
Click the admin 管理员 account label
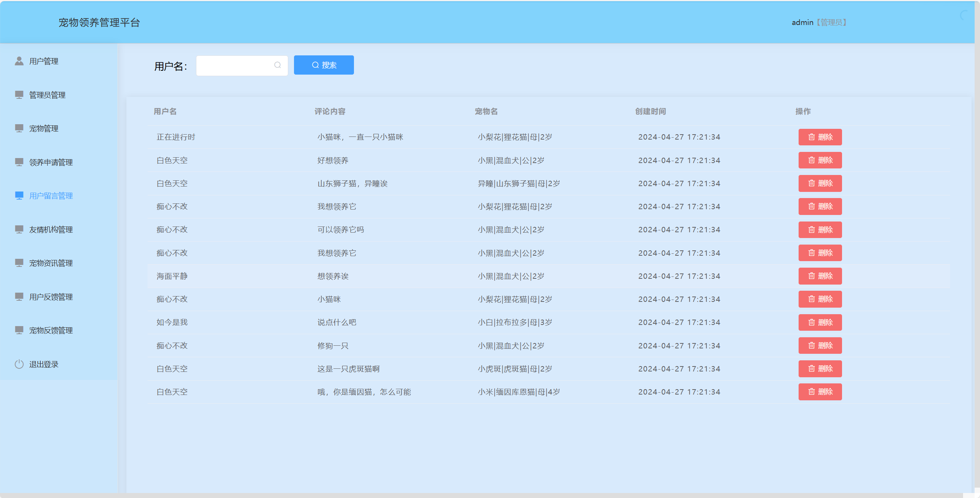click(819, 22)
